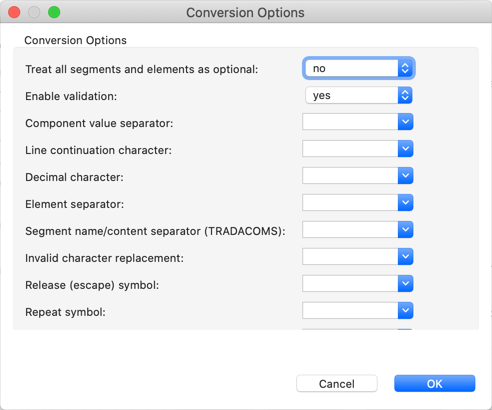Screen dimensions: 492x410
Task: Focus the Repeat symbol text field
Action: (350, 311)
